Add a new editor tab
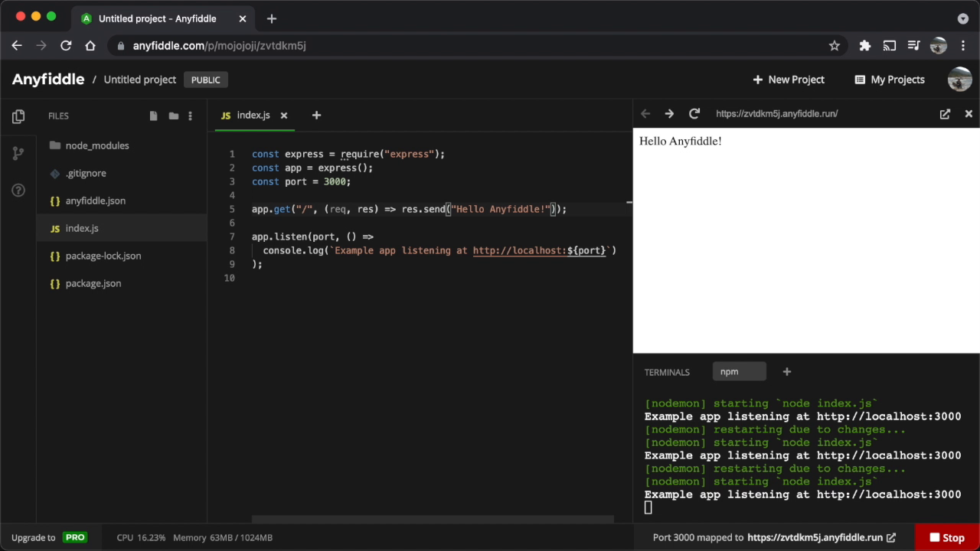Viewport: 980px width, 551px height. pos(316,115)
